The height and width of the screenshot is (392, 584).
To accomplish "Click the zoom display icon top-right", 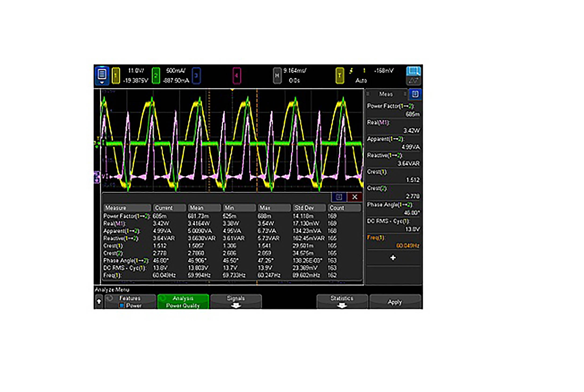I will click(413, 71).
